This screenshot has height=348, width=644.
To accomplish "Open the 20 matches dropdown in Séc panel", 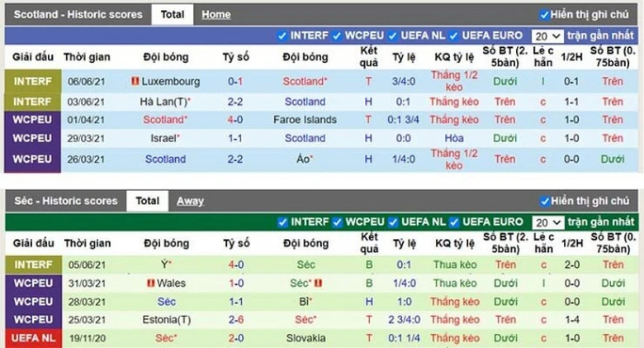I will point(547,222).
